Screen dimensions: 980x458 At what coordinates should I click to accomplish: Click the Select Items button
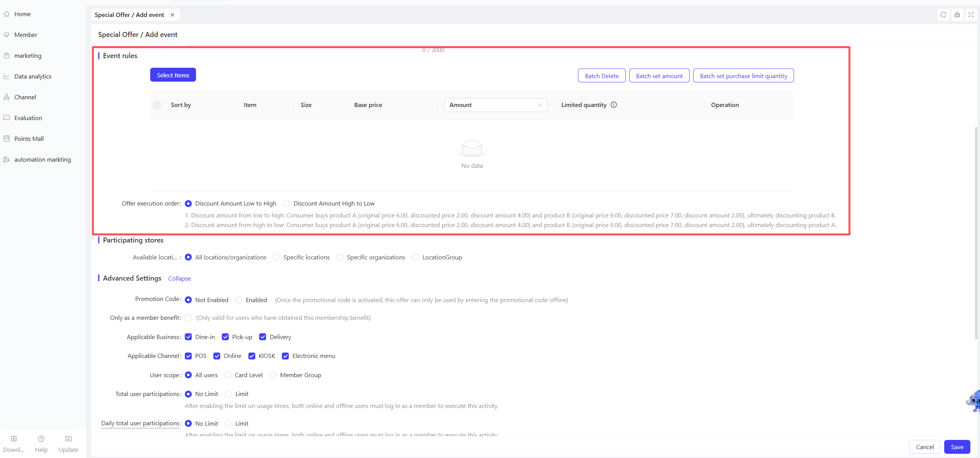(173, 75)
